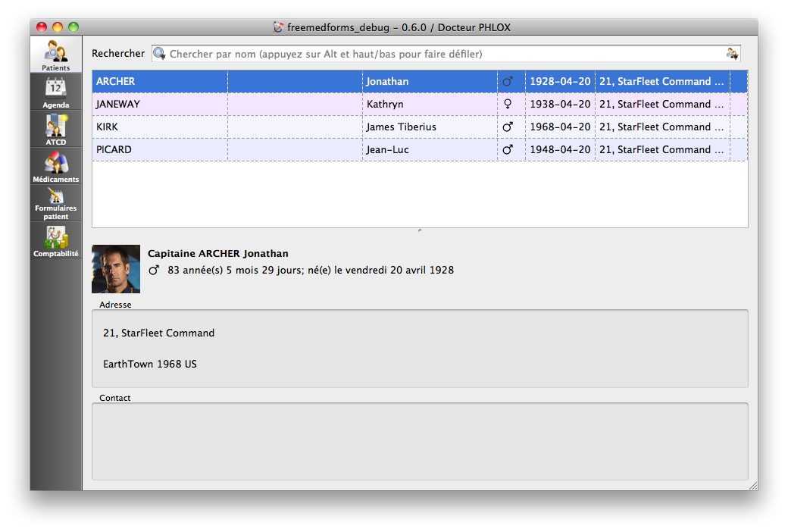The image size is (788, 532).
Task: Click the search by name input field
Action: coord(439,54)
